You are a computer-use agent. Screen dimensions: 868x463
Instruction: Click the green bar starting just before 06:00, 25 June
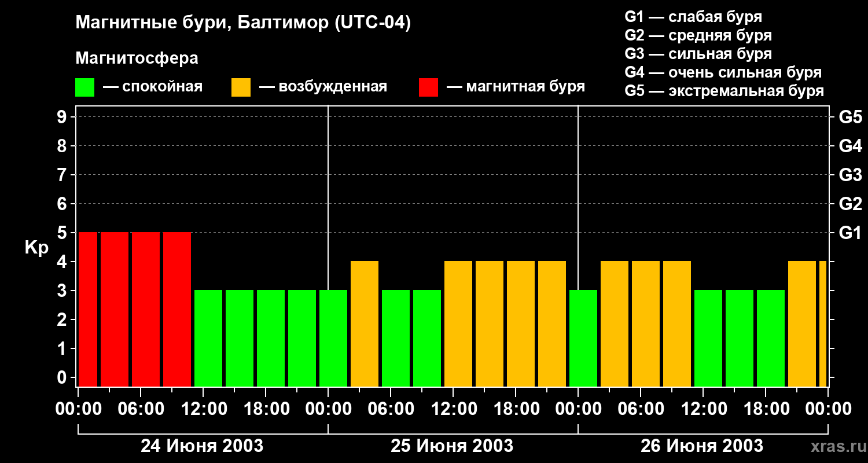(396, 338)
